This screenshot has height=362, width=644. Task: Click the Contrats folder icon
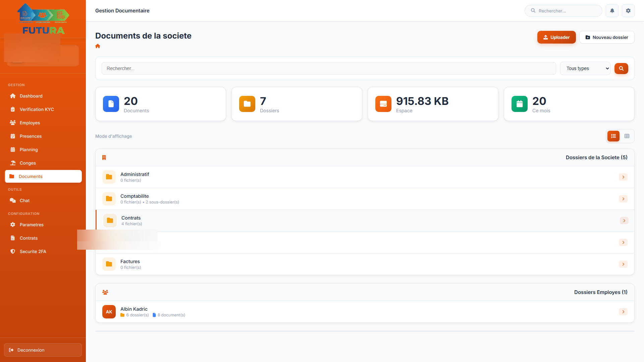(110, 221)
